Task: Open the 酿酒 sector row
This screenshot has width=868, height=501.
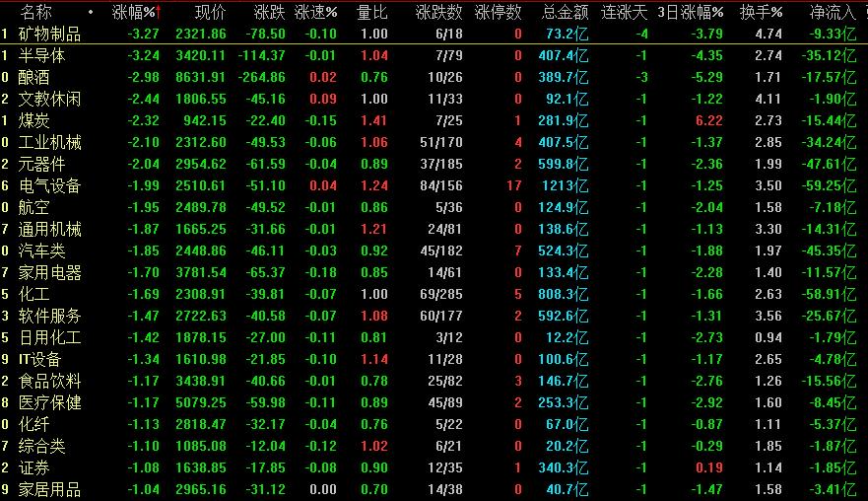Action: [x=434, y=77]
